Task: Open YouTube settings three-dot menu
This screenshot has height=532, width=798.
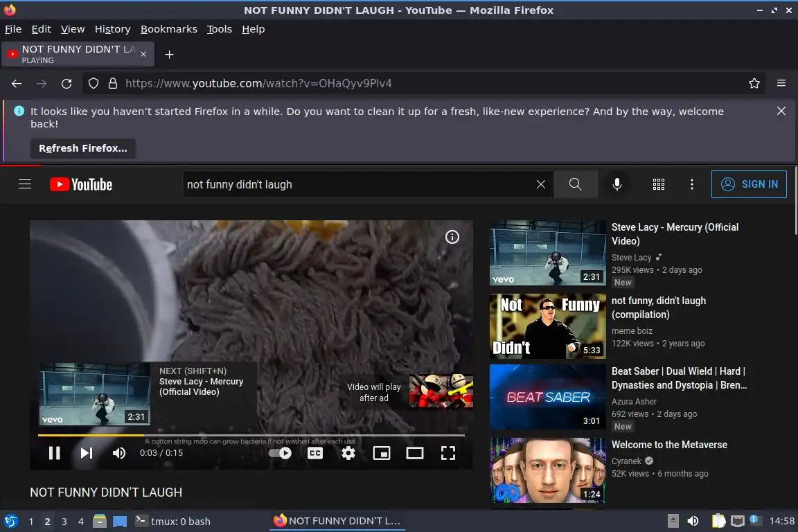Action: pos(691,184)
